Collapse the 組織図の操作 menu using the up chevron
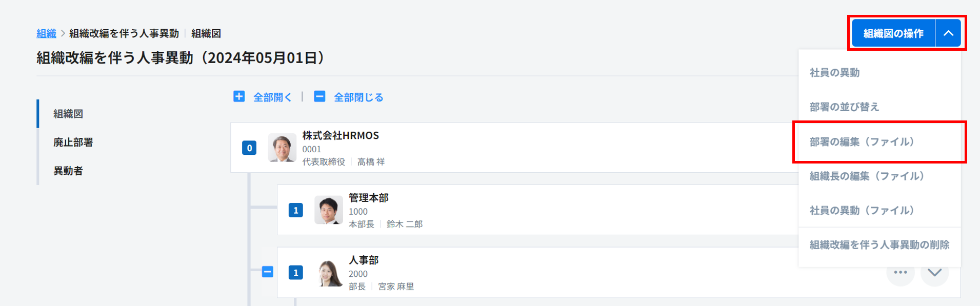 [x=948, y=33]
